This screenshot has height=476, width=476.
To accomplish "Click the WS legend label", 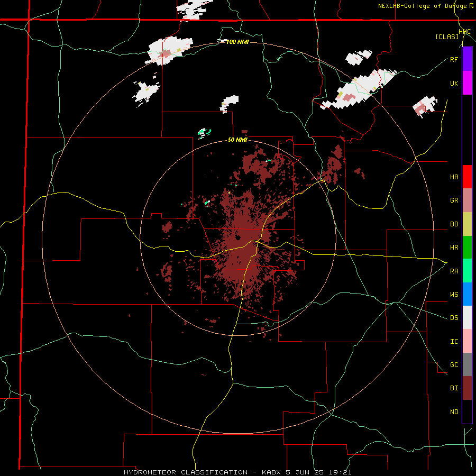I will click(454, 295).
